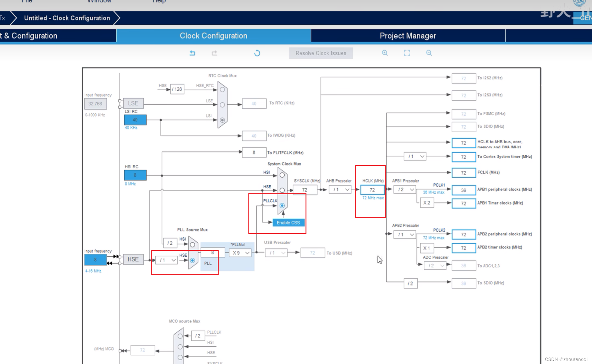This screenshot has width=592, height=364.
Task: Open the PLLMul X 9 dropdown
Action: 240,253
